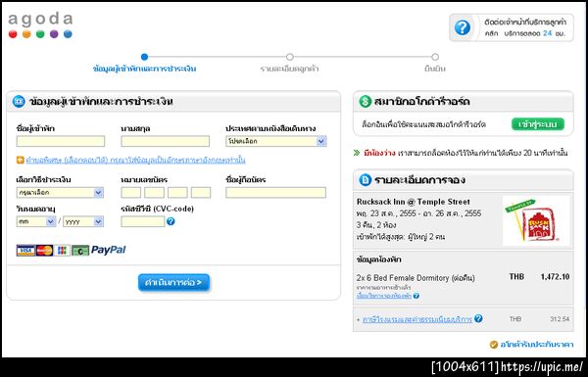
Task: Open the expiry year yyyy dropdown
Action: [x=83, y=221]
